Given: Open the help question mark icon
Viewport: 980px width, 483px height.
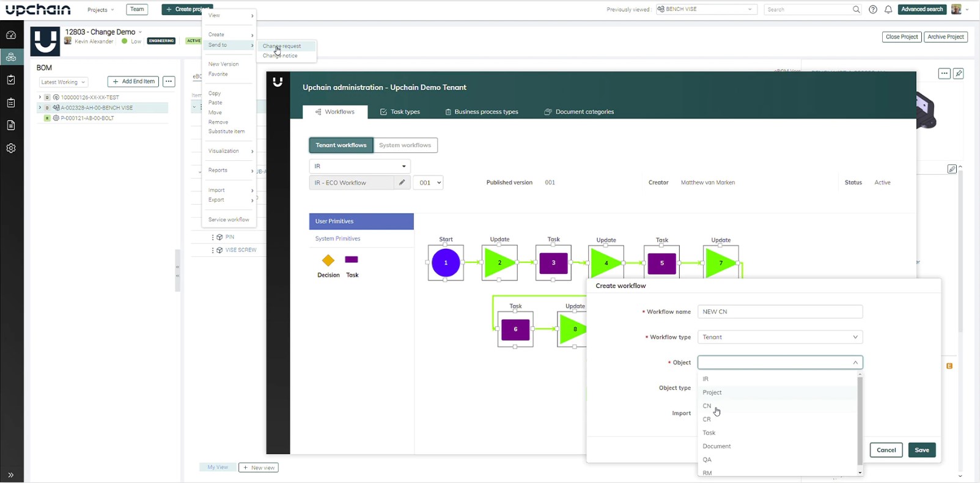Looking at the screenshot, I should (x=872, y=9).
